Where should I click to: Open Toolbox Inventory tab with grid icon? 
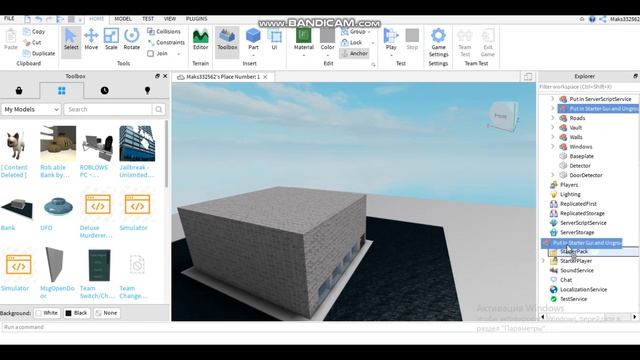(62, 91)
